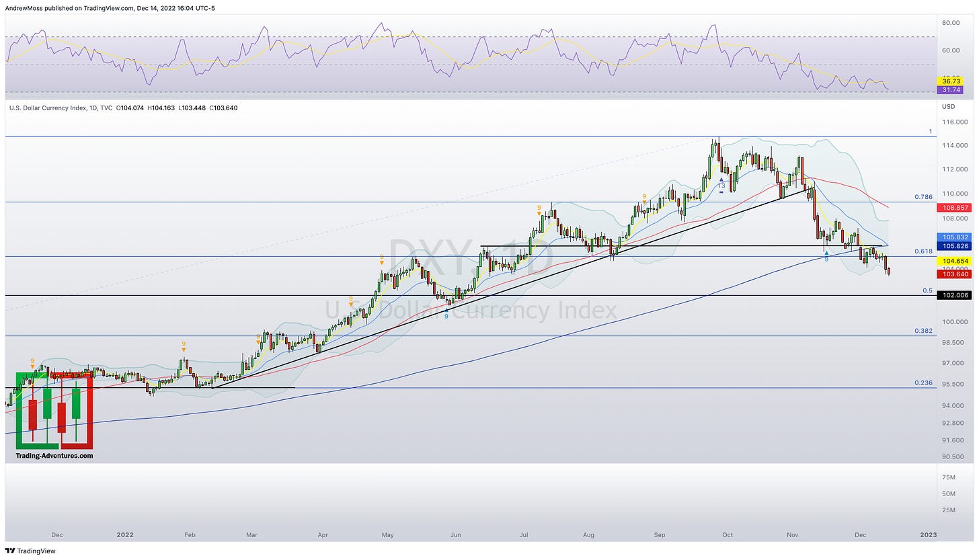The image size is (979, 560).
Task: Click the Sep label on time axis
Action: pyautogui.click(x=660, y=535)
